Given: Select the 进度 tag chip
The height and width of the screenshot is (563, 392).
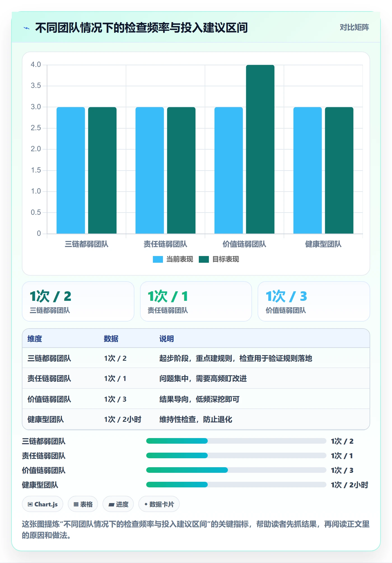Looking at the screenshot, I should click(x=118, y=504).
